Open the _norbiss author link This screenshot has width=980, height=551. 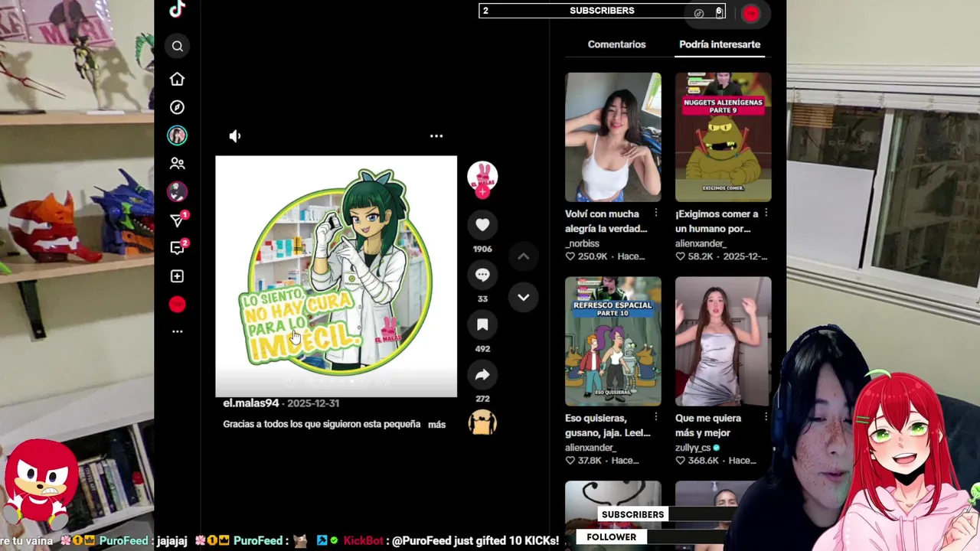[582, 243]
